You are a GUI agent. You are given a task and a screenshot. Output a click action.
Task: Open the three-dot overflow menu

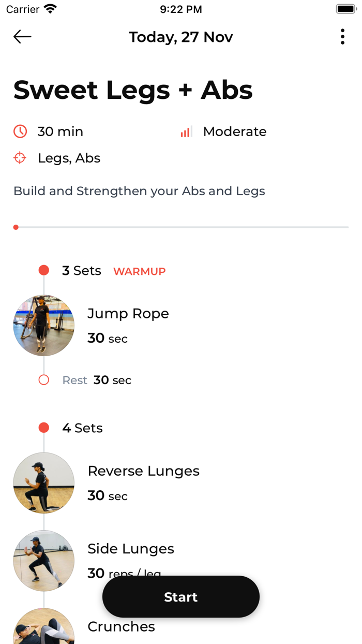point(342,37)
